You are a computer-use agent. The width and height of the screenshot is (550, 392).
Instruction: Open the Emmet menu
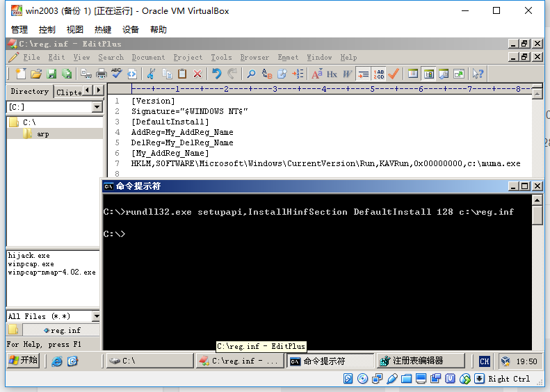click(x=288, y=57)
